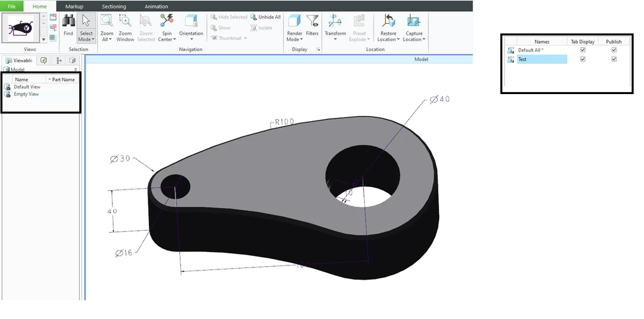Click the Preset Explode icon
This screenshot has height=319, width=644.
coord(359,21)
